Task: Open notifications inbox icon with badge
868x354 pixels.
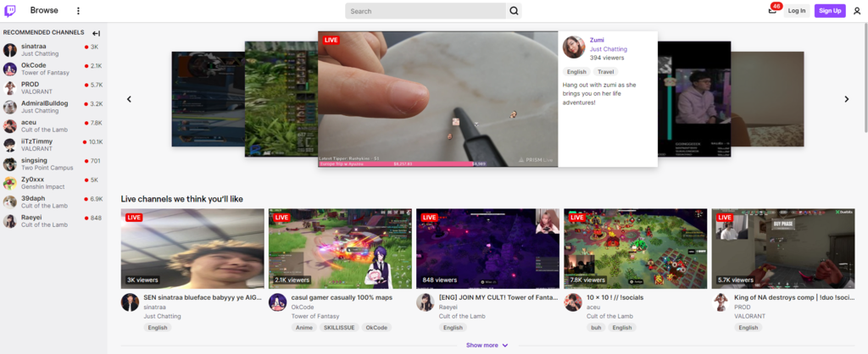Action: click(772, 10)
